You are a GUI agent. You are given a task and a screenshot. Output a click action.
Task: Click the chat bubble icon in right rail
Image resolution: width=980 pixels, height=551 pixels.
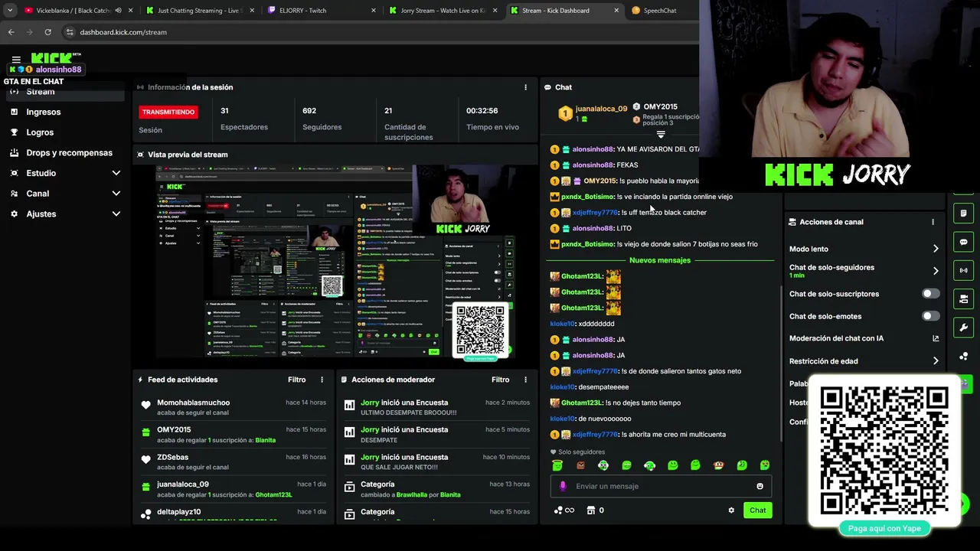click(x=963, y=242)
